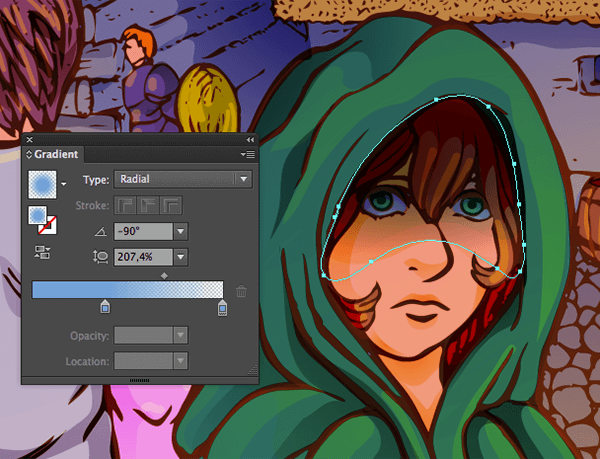Viewport: 600px width, 459px height.
Task: Select the right transparent gradient stop
Action: 222,307
